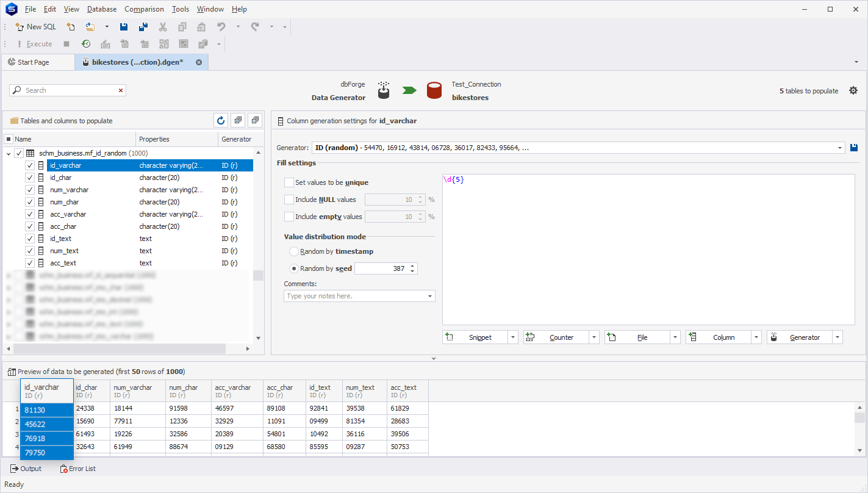Open the Tools menu
Viewport: 868px width, 493px height.
[x=181, y=9]
